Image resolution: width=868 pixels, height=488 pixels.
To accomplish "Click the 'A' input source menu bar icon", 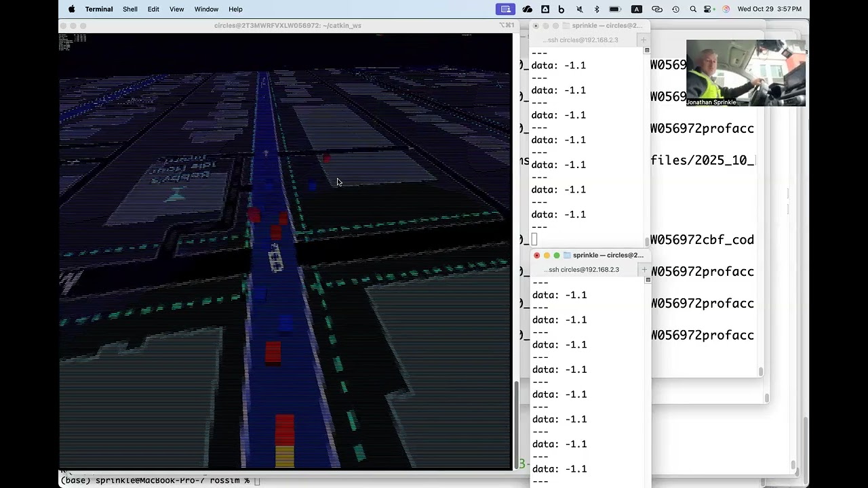I will click(x=636, y=9).
